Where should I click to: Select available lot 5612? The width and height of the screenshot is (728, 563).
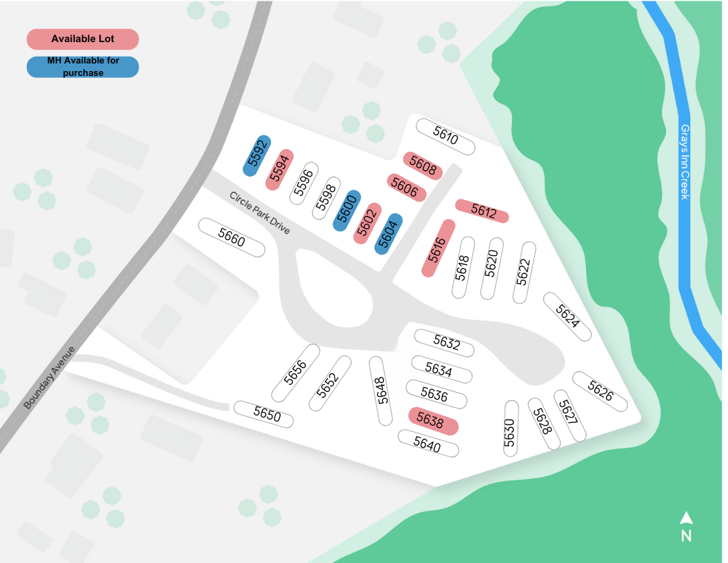pyautogui.click(x=482, y=211)
